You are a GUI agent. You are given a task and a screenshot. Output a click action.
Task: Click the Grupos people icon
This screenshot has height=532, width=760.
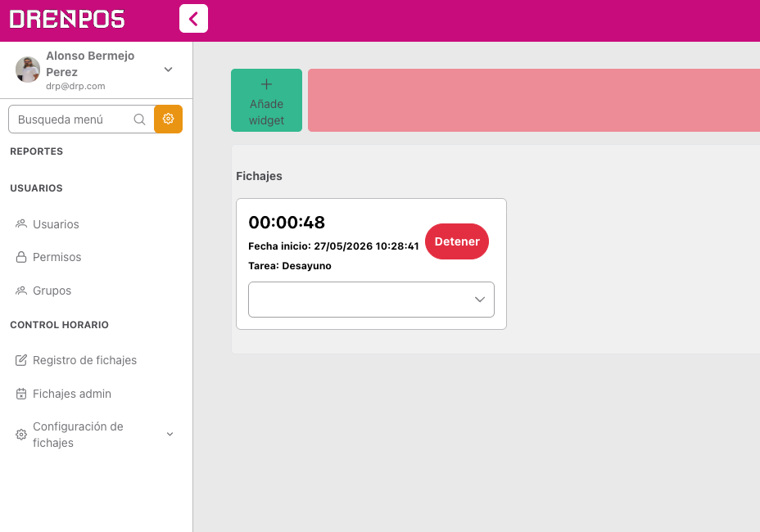click(x=20, y=291)
